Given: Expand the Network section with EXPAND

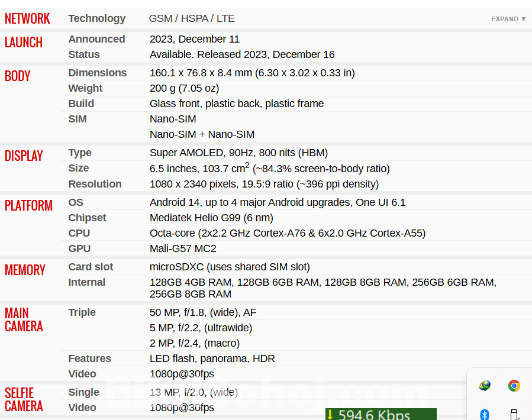Looking at the screenshot, I should point(505,19).
